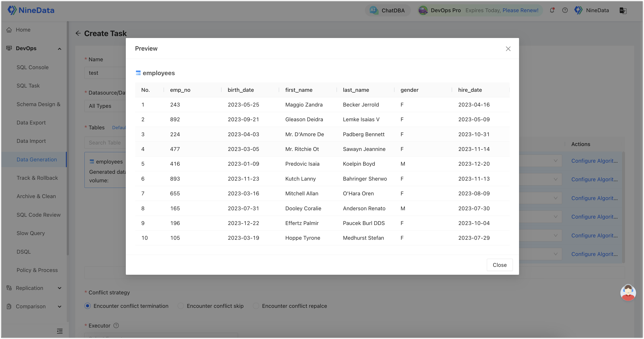The height and width of the screenshot is (339, 644).
Task: Click second Configure Algorithm link
Action: coord(594,179)
